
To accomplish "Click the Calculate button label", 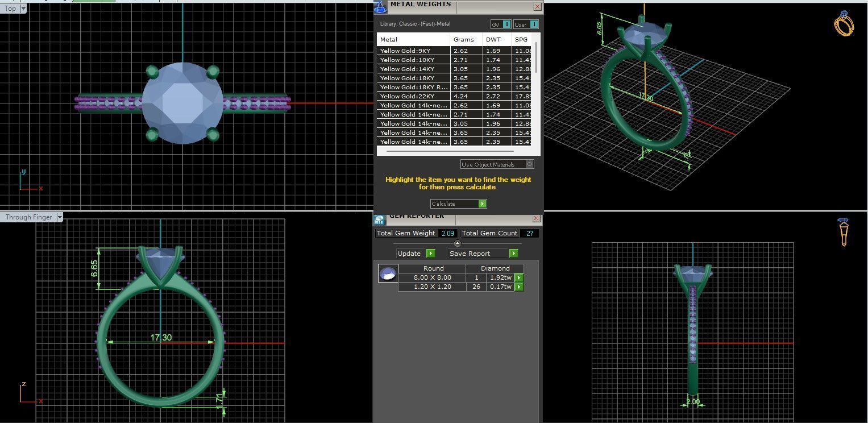I will 443,204.
